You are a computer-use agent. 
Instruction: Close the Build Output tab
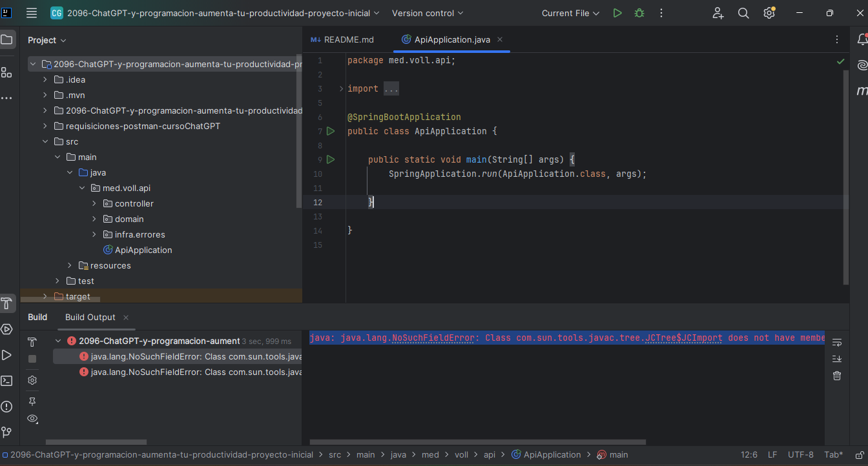126,318
